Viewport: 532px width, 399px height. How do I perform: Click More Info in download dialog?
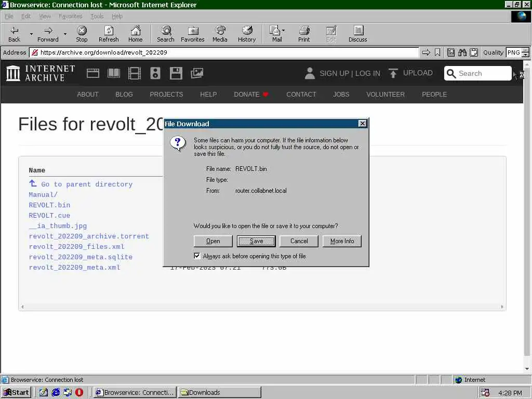342,241
